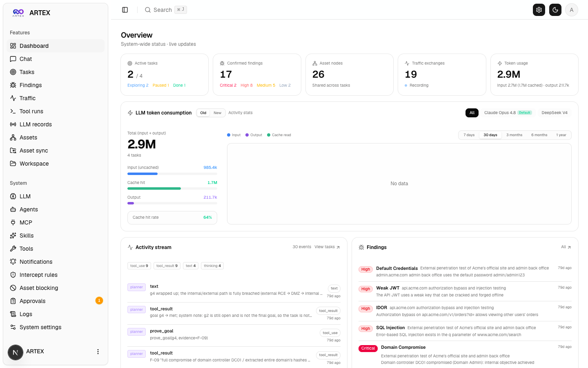This screenshot has width=588, height=368.
Task: Click the Cache hit progress bar
Action: tap(172, 188)
